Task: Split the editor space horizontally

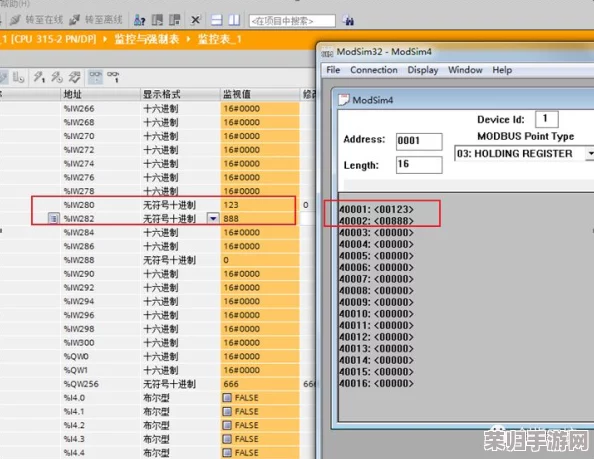Action: pos(217,20)
